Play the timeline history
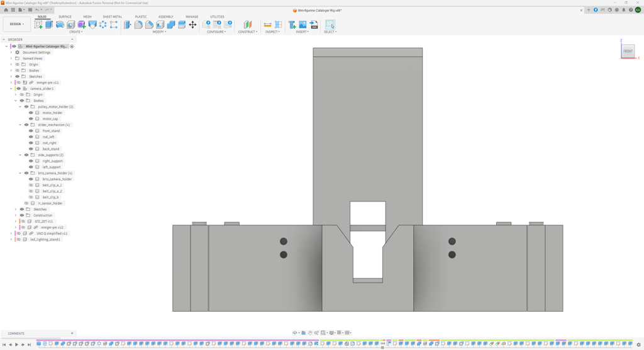644x350 pixels. coord(16,345)
